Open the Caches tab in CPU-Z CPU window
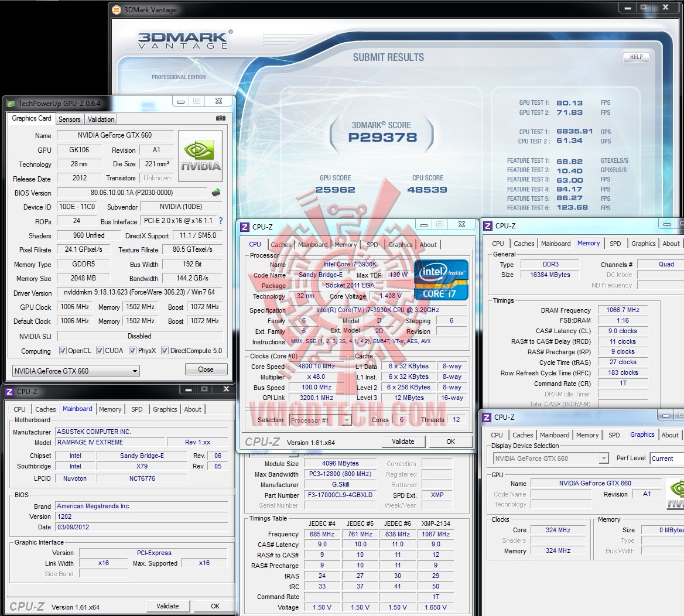This screenshot has height=616, width=684. [x=281, y=245]
